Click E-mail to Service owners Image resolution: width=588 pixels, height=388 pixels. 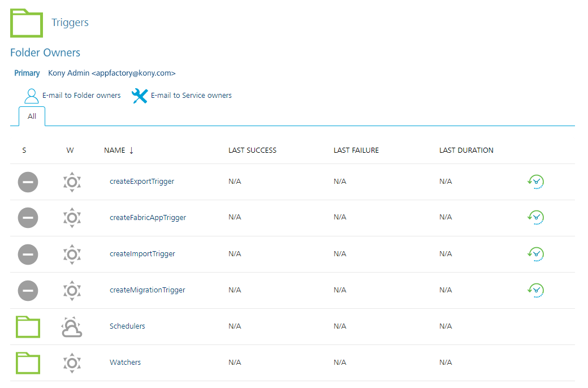coord(191,96)
